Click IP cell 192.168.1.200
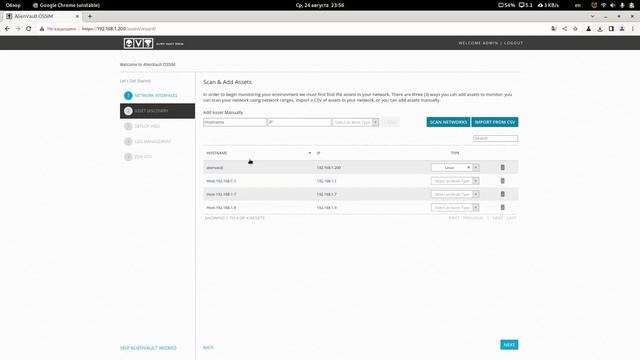The image size is (640, 360). (x=329, y=168)
